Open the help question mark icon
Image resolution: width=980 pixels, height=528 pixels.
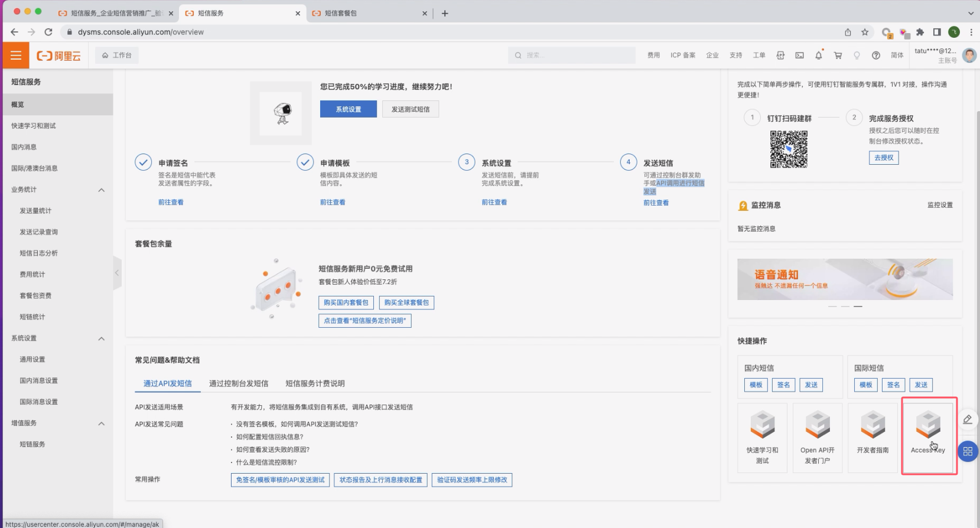pyautogui.click(x=876, y=56)
